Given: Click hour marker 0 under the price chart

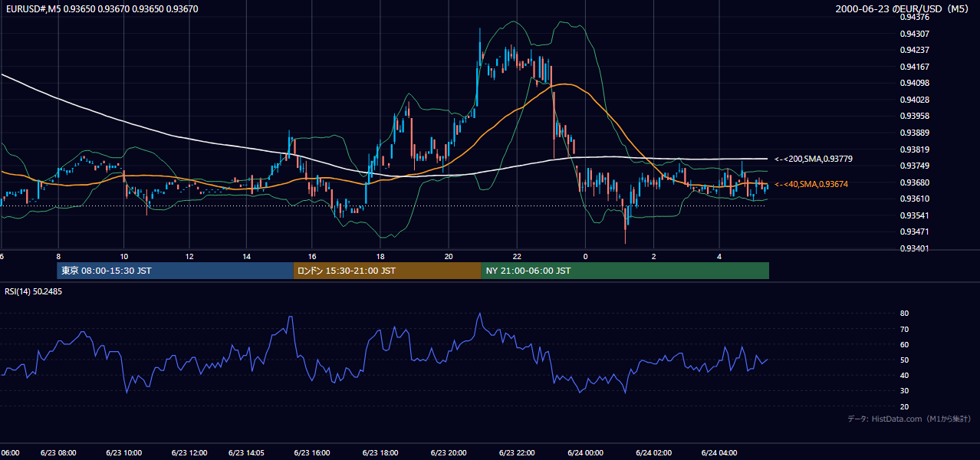Looking at the screenshot, I should coord(585,256).
